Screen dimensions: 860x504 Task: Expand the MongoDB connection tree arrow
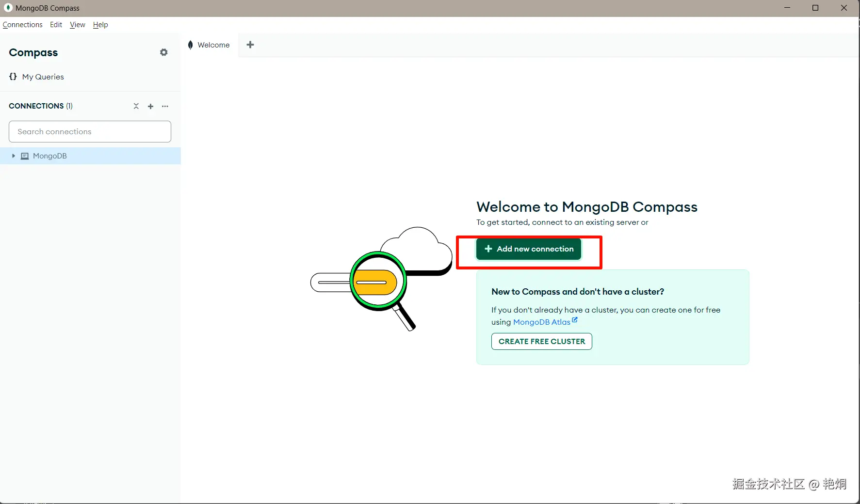point(14,156)
